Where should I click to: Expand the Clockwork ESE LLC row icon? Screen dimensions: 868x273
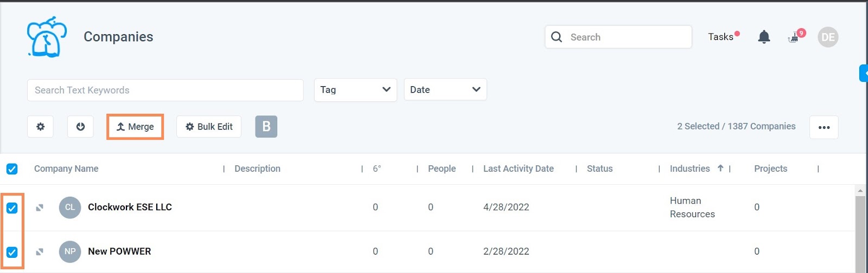click(40, 207)
